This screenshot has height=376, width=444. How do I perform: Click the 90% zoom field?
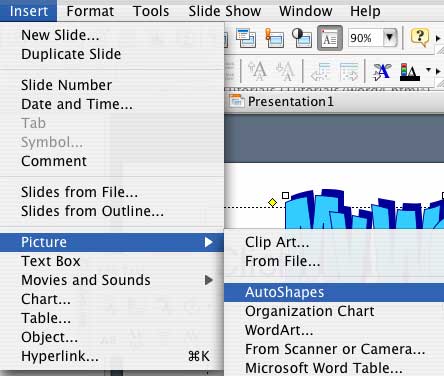(x=365, y=38)
